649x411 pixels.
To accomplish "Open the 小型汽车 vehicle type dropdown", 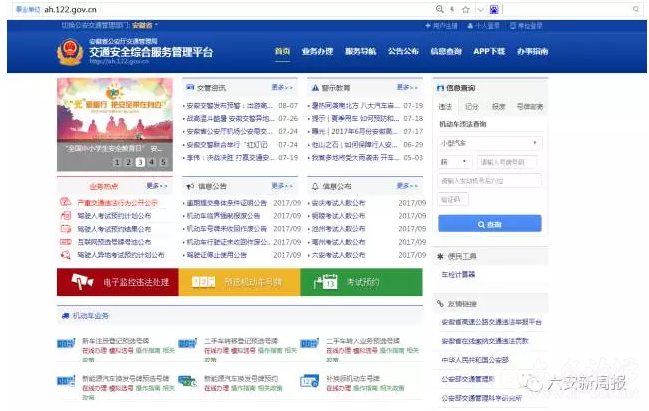I will click(489, 143).
